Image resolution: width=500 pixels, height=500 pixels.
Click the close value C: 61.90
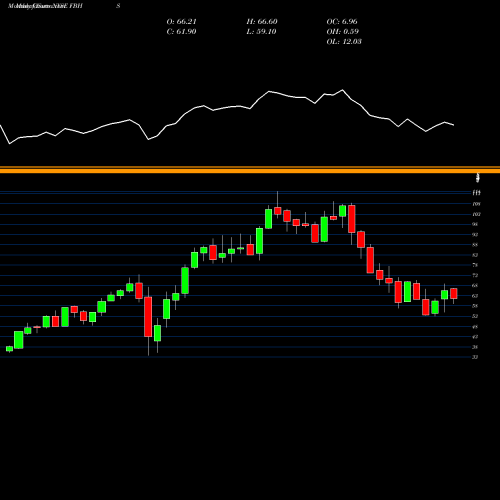point(181,32)
